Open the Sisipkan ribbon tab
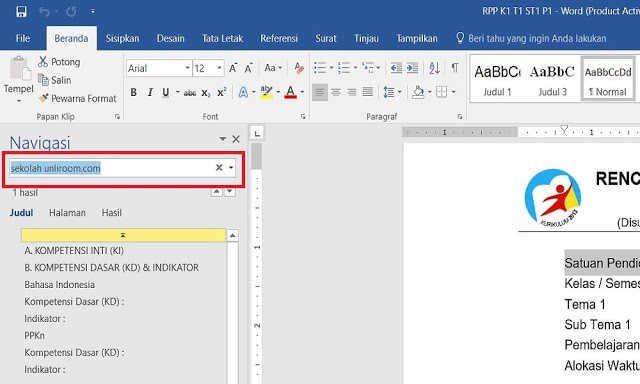The width and height of the screenshot is (640, 384). click(122, 38)
